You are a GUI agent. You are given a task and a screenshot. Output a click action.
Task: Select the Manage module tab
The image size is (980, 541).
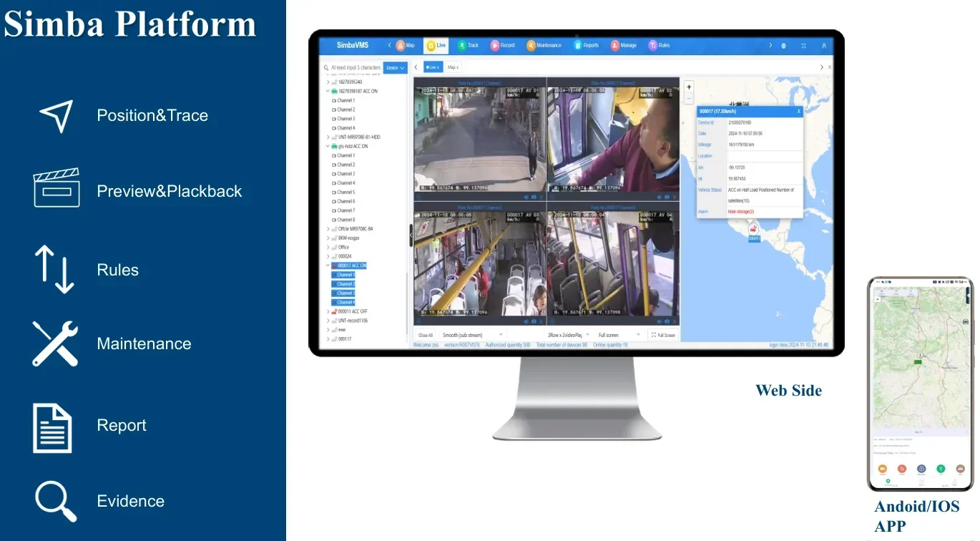click(x=623, y=45)
